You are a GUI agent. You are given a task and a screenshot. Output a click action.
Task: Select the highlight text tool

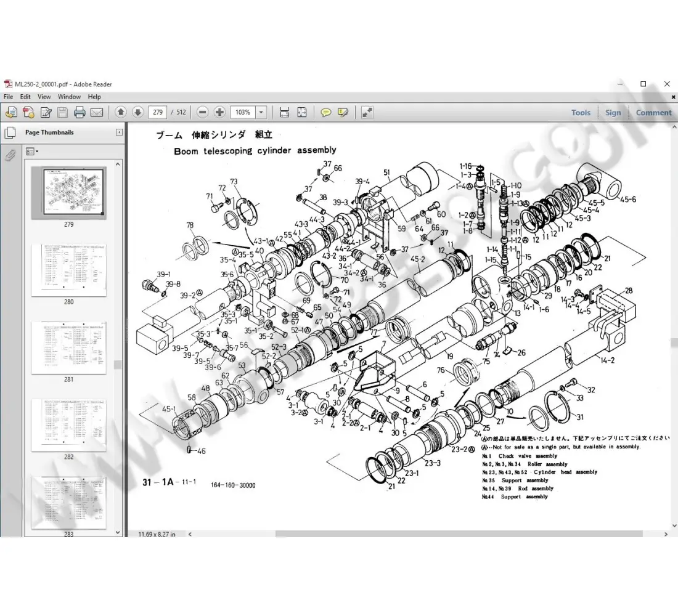[x=343, y=112]
